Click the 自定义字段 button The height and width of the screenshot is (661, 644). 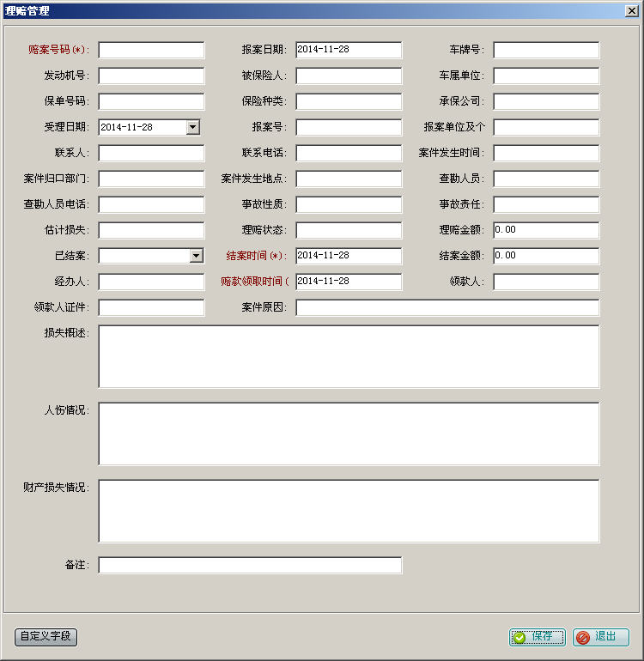[x=46, y=637]
